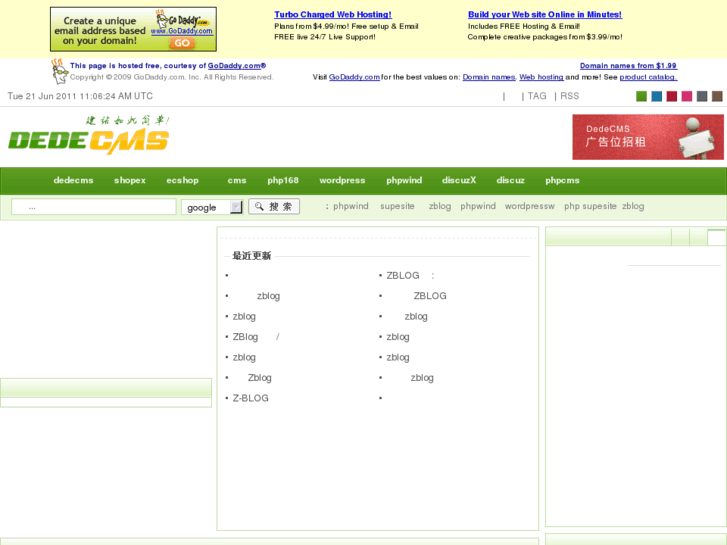Viewport: 727px width, 545px height.
Task: Open the ecshop navigation item
Action: click(x=182, y=180)
